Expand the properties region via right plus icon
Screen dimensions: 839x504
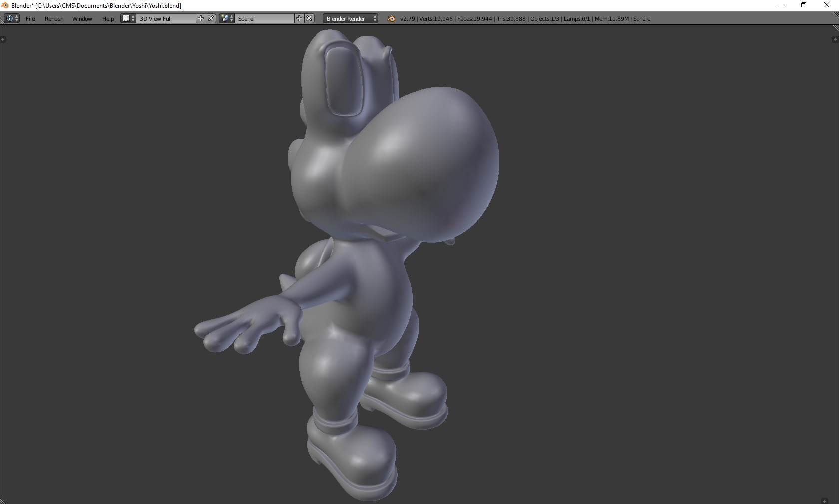pyautogui.click(x=835, y=39)
